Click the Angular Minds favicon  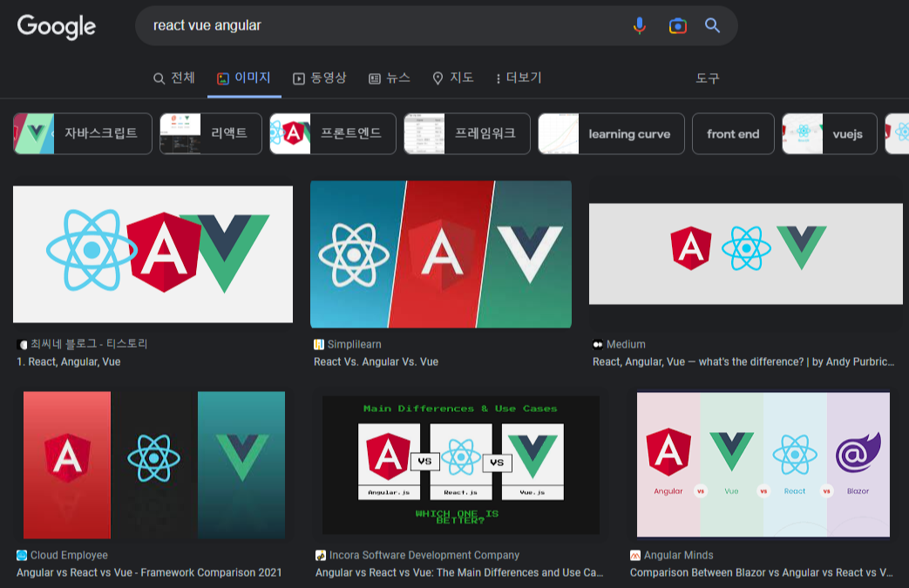pos(635,556)
